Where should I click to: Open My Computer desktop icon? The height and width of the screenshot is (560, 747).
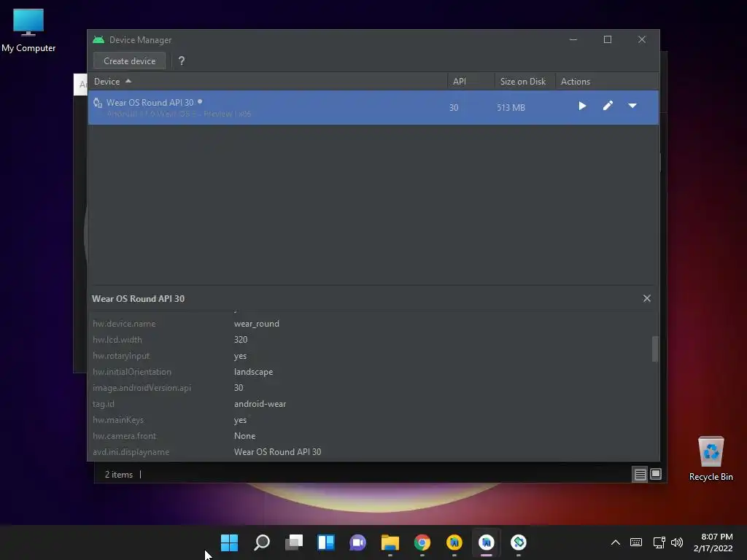tap(28, 30)
